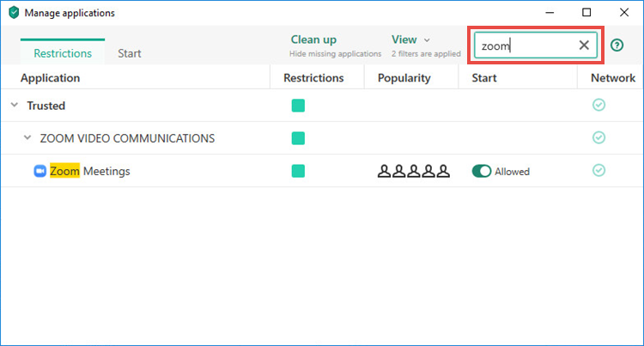This screenshot has width=644, height=346.
Task: Click Zoom Meetings network checkmark icon
Action: [x=598, y=170]
